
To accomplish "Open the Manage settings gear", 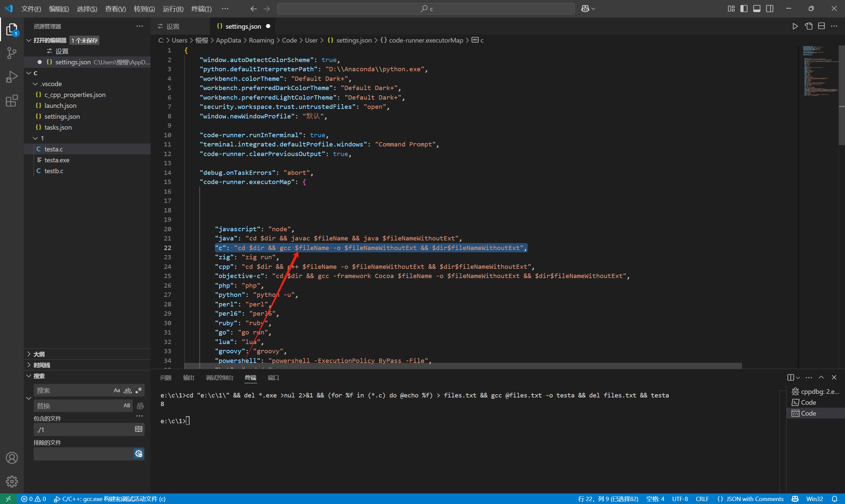I will pos(12,481).
